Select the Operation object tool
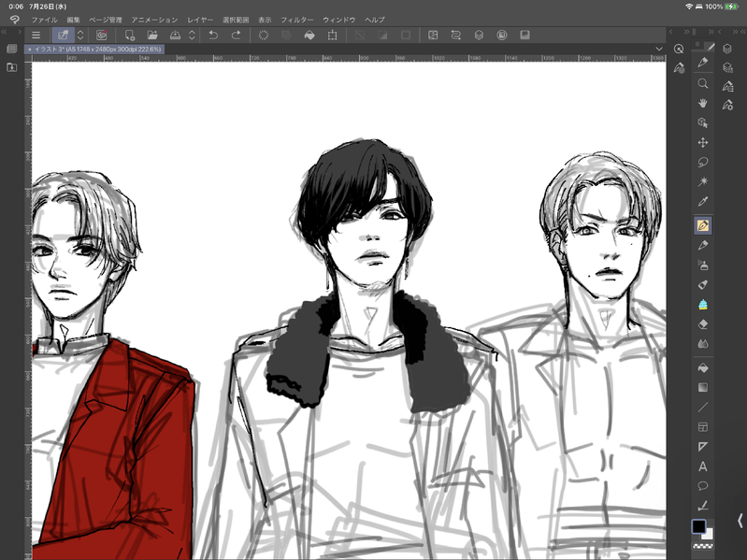Viewport: 747px width, 560px height. [703, 122]
